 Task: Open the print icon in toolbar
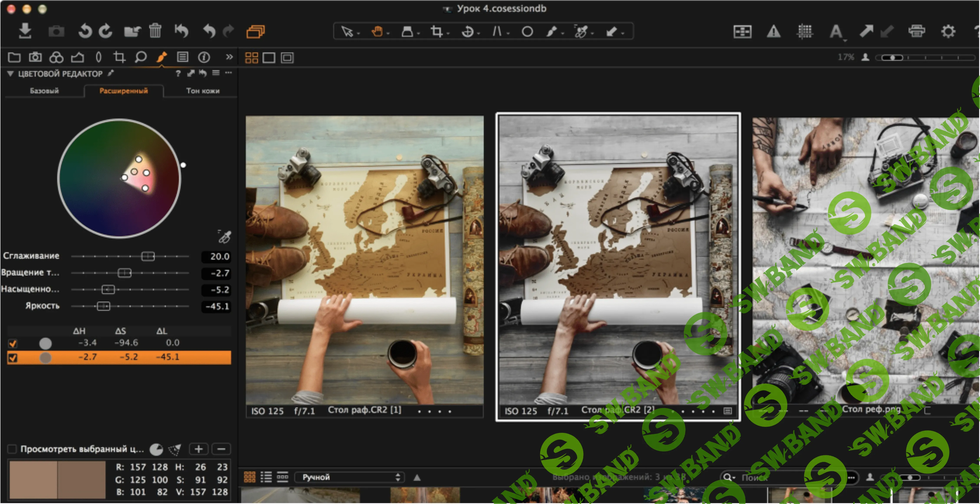tap(916, 31)
